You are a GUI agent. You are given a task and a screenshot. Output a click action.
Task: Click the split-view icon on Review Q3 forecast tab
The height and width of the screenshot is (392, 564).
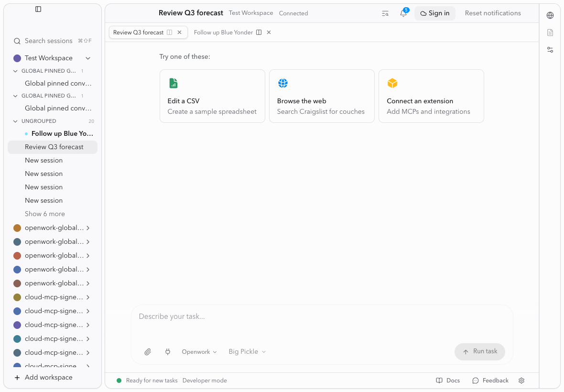pyautogui.click(x=169, y=33)
